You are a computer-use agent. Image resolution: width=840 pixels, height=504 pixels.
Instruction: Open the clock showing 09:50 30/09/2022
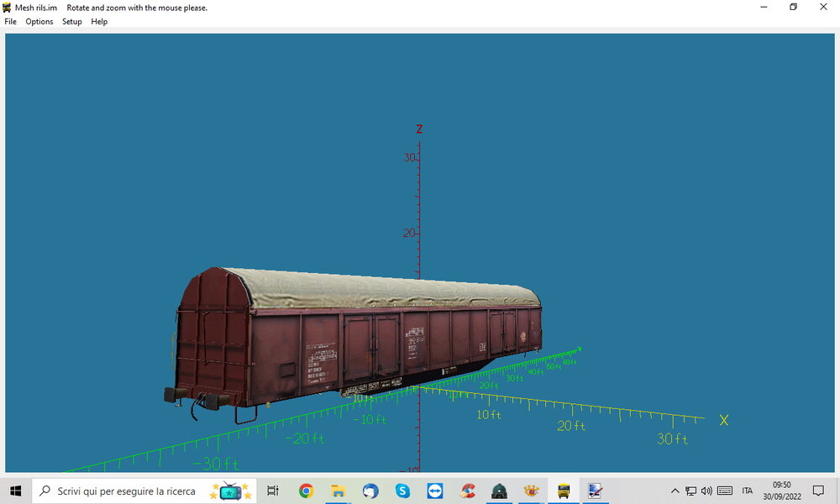click(781, 491)
